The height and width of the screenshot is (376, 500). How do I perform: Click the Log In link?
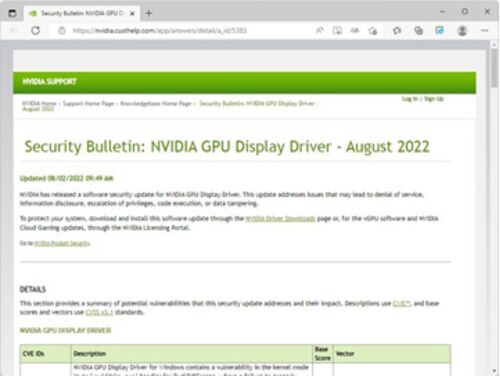pyautogui.click(x=410, y=99)
